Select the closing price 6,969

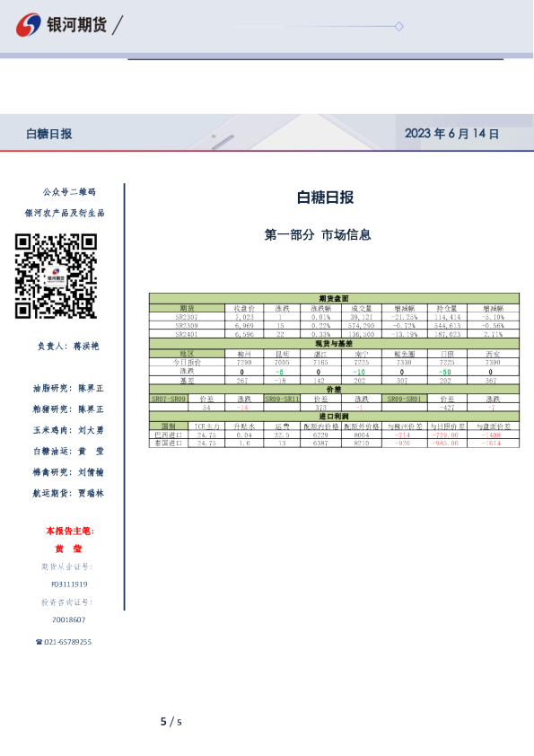tap(244, 325)
